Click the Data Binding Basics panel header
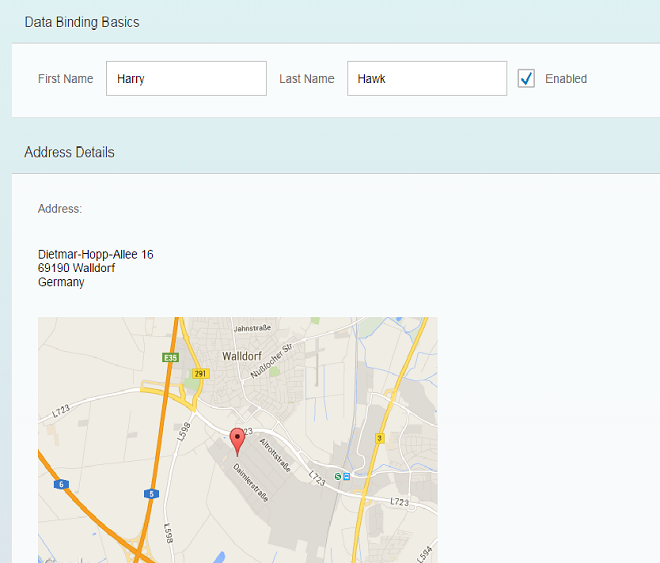 [82, 22]
